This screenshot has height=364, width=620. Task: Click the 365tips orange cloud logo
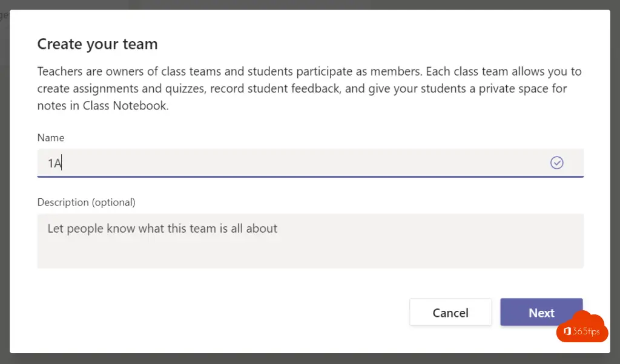[582, 327]
